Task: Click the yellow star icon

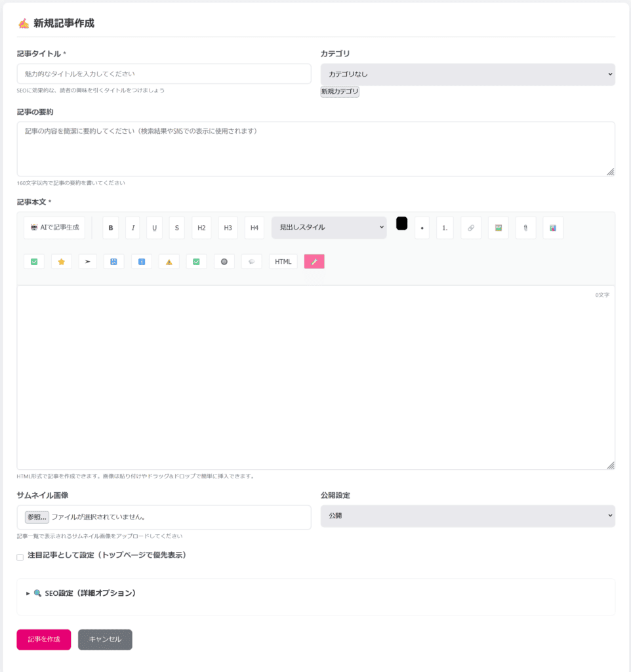Action: (x=62, y=261)
